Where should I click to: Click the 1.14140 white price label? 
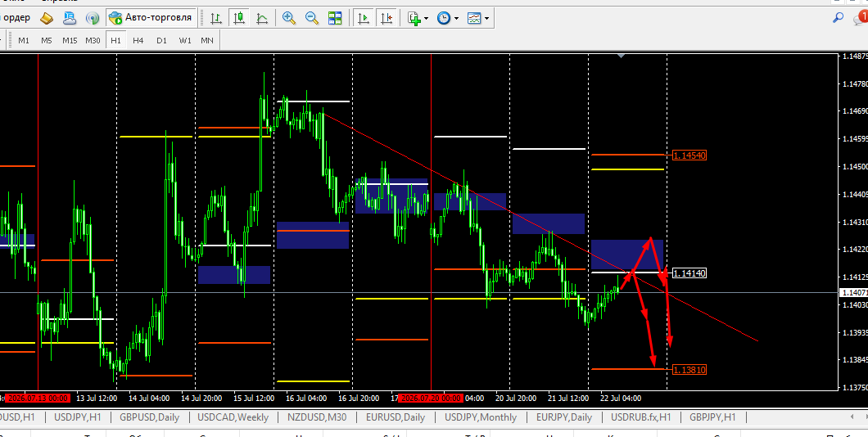[x=689, y=273]
